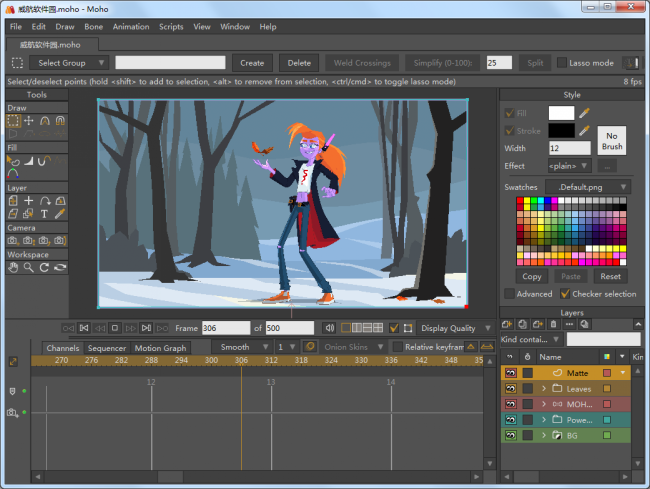Click the No Brush button
Viewport: 650px width, 489px height.
(612, 141)
